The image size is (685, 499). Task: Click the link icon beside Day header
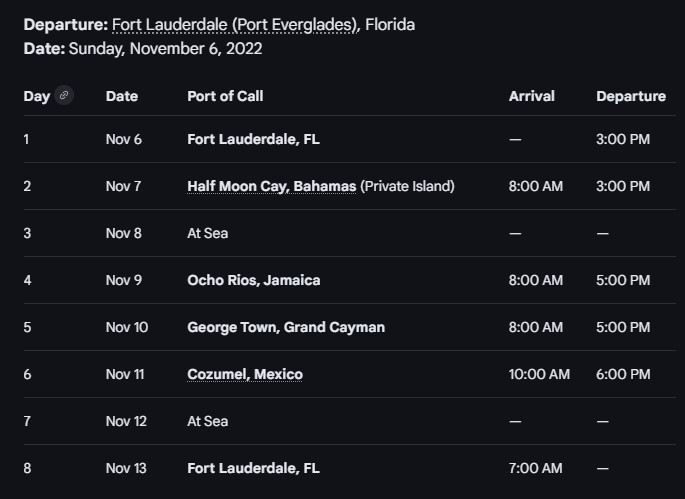click(64, 96)
